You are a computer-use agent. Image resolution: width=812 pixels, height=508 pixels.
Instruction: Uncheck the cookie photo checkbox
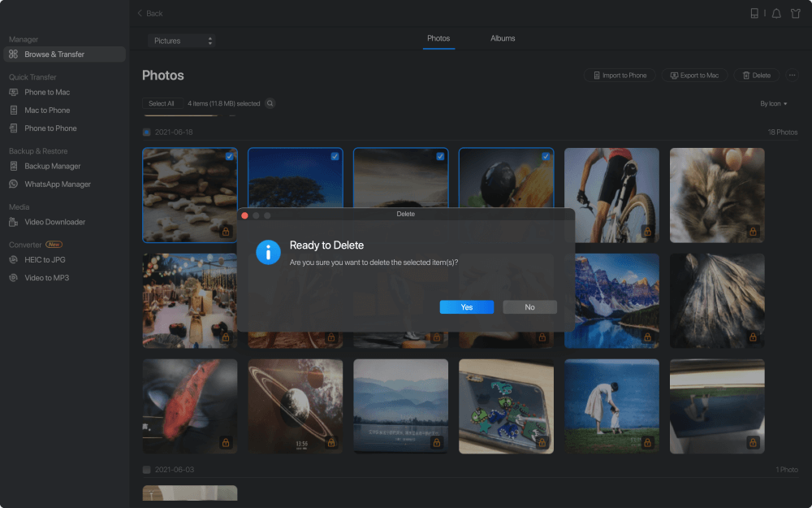click(x=230, y=156)
